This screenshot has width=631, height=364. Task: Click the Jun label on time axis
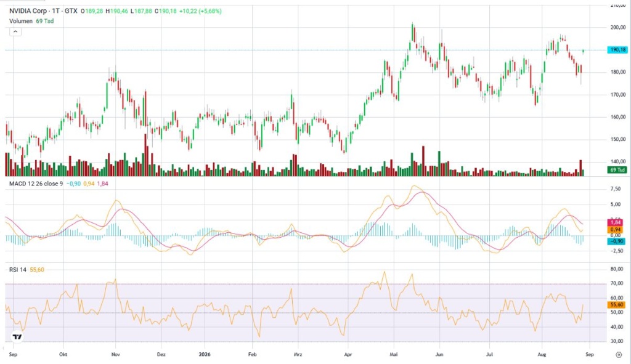[439, 354]
